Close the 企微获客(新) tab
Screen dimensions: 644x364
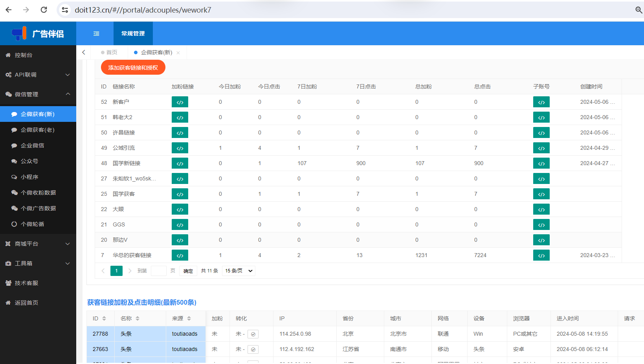click(178, 53)
